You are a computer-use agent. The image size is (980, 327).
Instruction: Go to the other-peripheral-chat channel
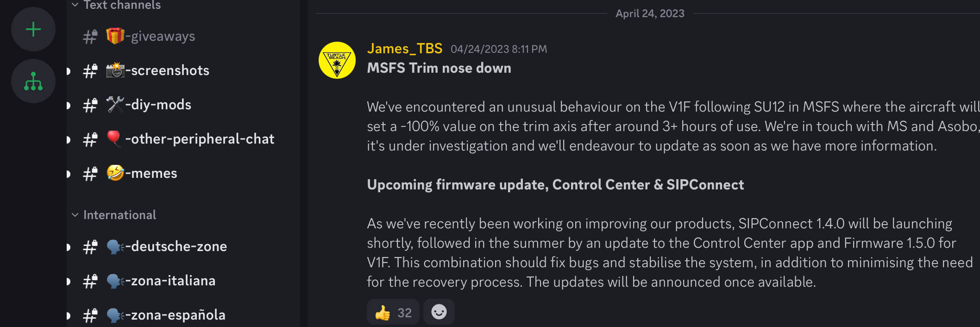coord(183,139)
